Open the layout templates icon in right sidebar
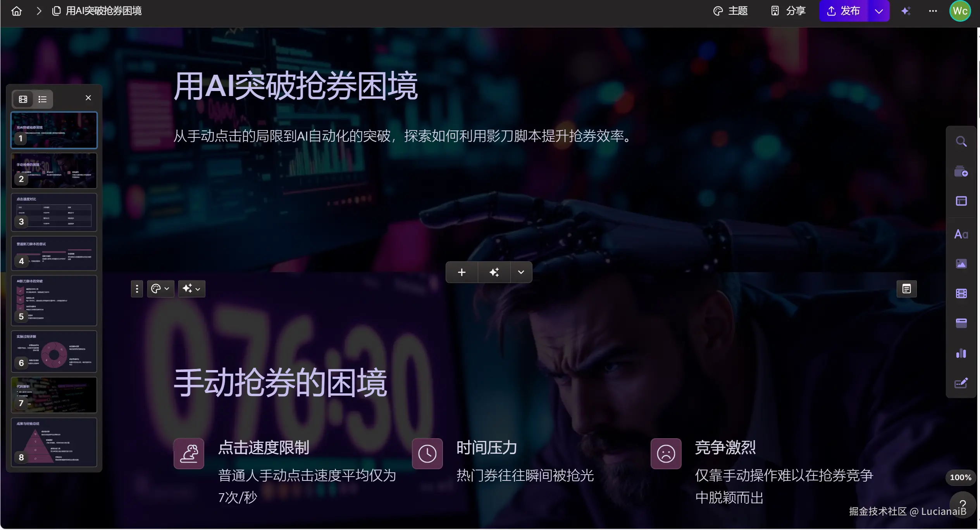980x530 pixels. (x=961, y=201)
